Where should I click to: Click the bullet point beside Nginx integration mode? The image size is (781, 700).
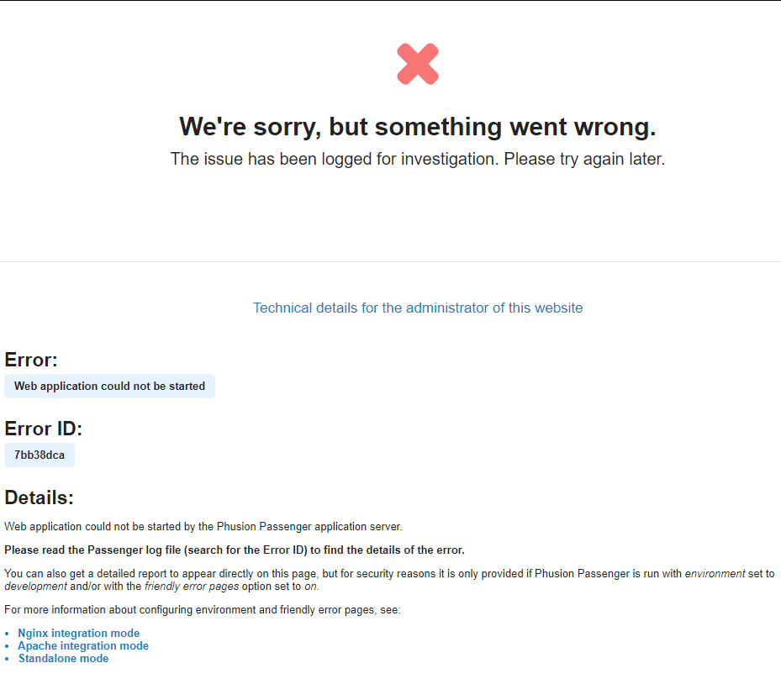point(8,634)
